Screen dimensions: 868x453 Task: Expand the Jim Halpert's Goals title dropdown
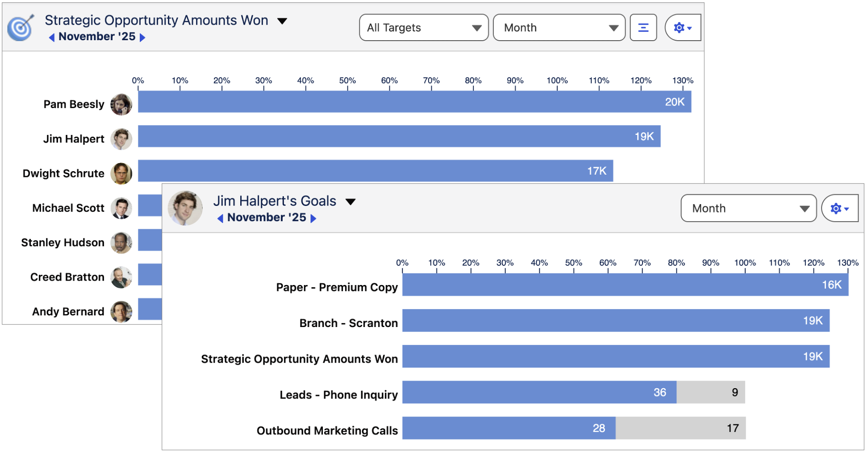[351, 201]
